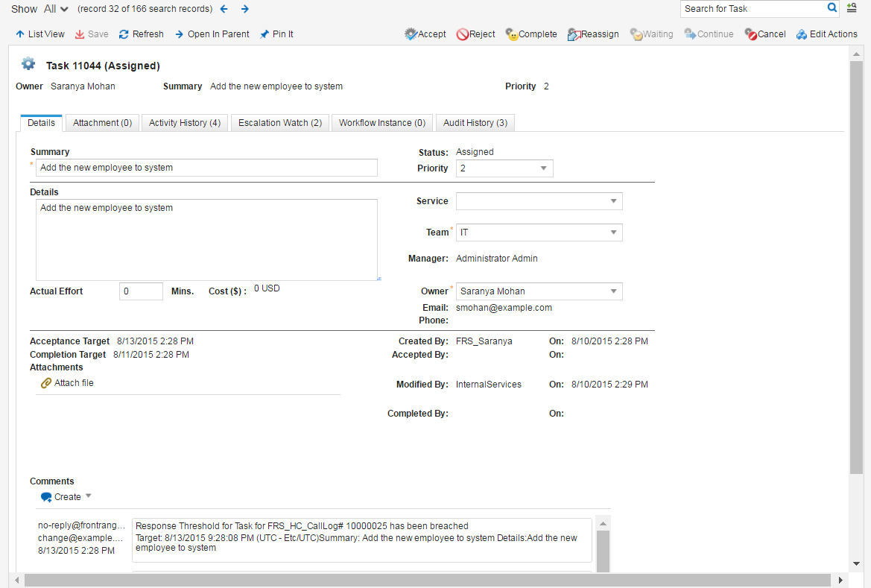Pin this task with Pin It
The width and height of the screenshot is (871, 588).
point(276,34)
